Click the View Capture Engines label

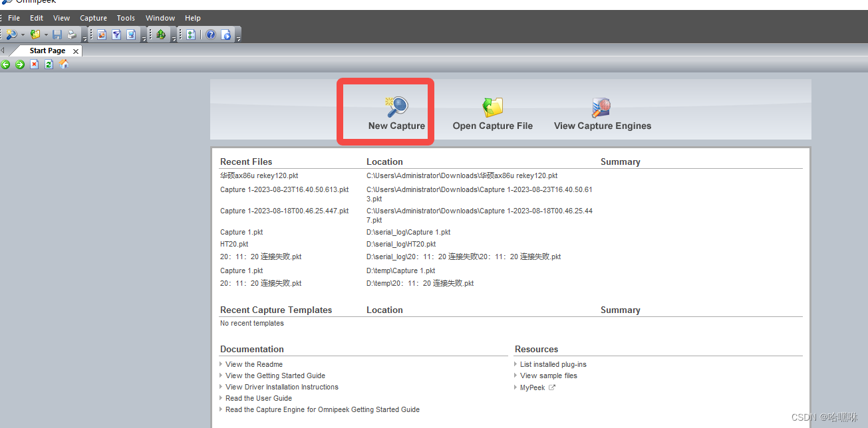603,126
